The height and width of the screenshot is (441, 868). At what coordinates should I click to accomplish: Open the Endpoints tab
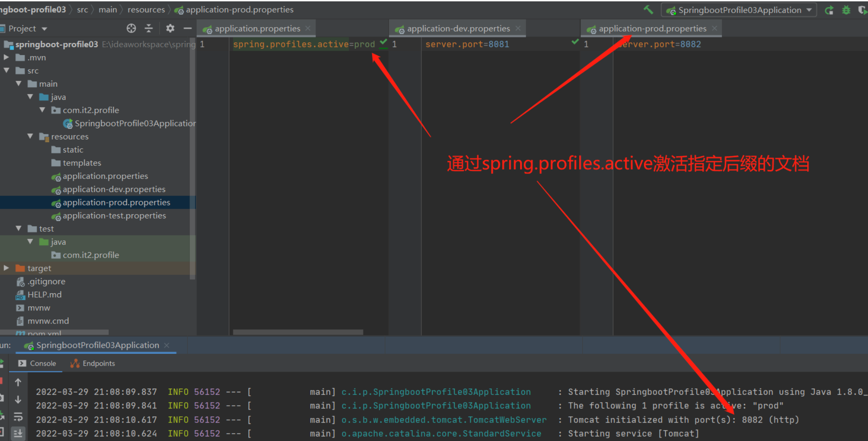[x=93, y=363]
